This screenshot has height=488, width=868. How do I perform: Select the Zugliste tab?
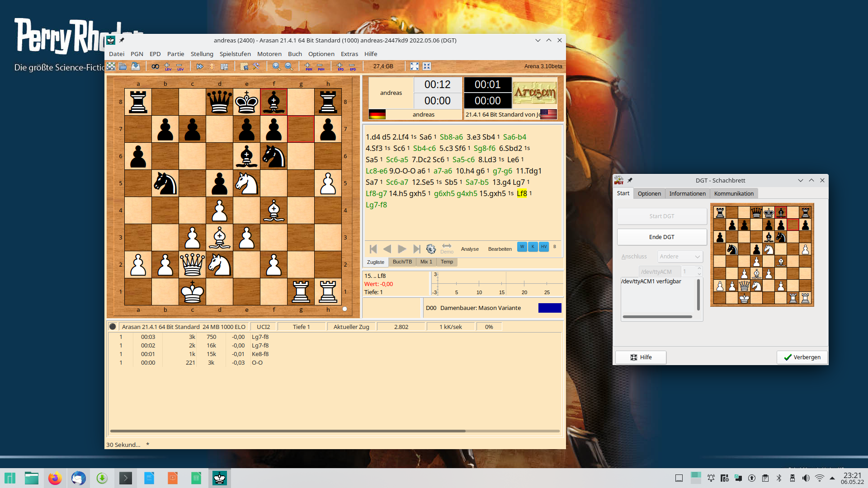pos(376,262)
